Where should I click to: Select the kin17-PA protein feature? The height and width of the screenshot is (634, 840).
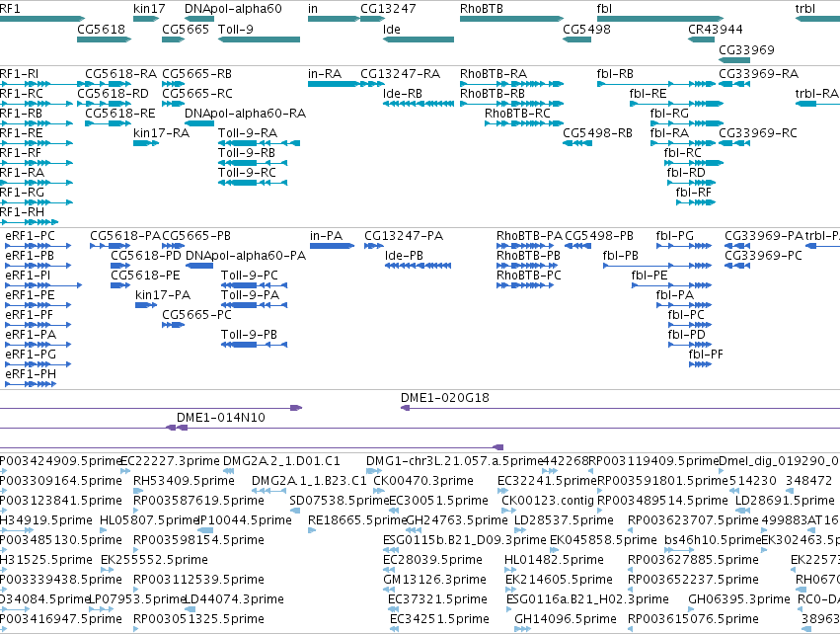coord(146,305)
